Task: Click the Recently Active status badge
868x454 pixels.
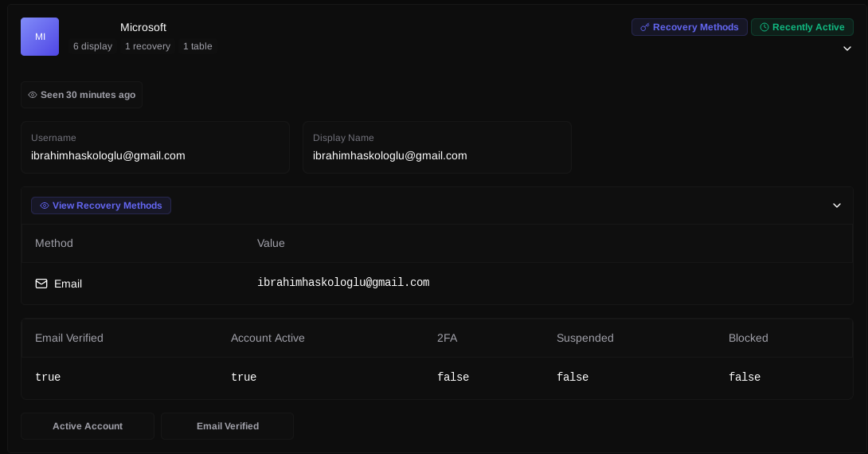Action: 802,27
